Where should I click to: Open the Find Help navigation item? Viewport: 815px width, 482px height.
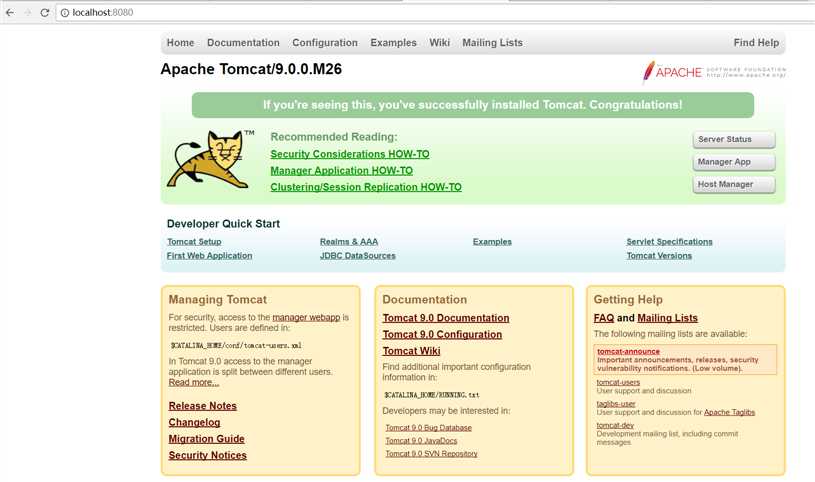756,43
